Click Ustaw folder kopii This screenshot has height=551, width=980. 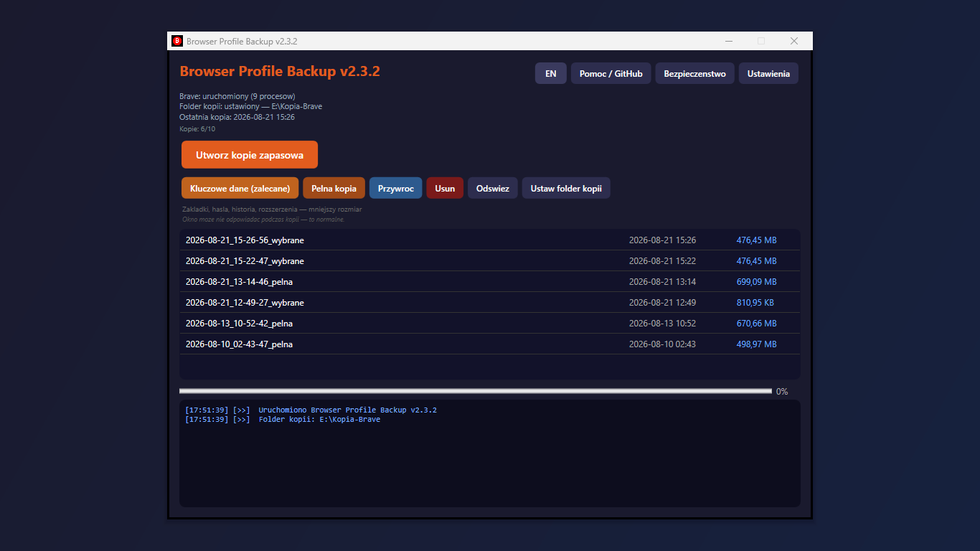coord(566,188)
